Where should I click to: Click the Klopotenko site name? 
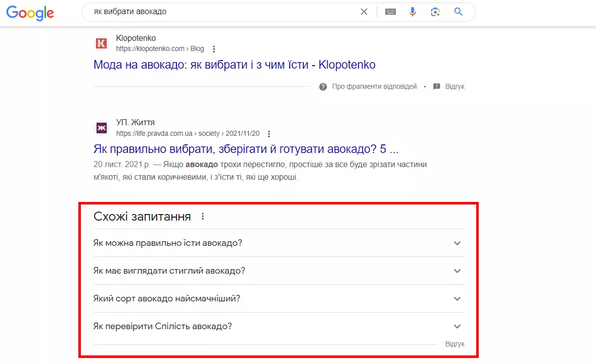pyautogui.click(x=135, y=38)
